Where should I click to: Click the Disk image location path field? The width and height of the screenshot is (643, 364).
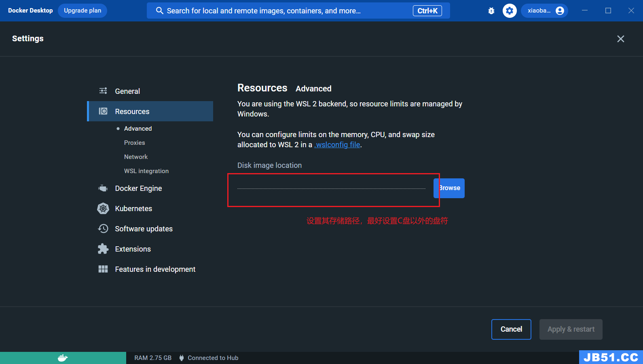pos(331,184)
